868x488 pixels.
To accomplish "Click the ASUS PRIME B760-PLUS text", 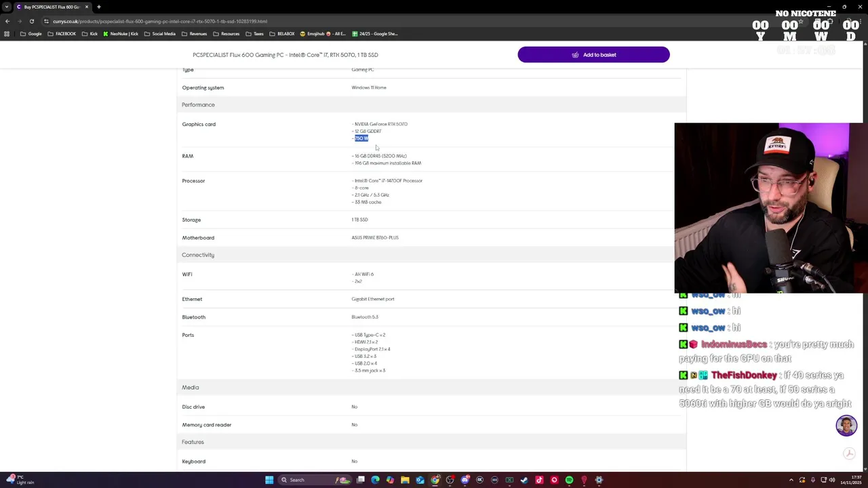I will (375, 238).
